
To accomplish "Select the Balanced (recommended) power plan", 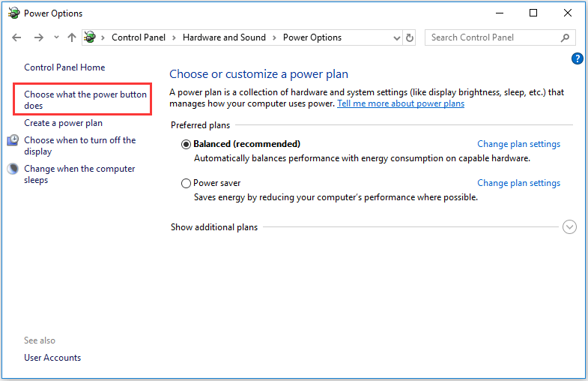I will coord(186,144).
